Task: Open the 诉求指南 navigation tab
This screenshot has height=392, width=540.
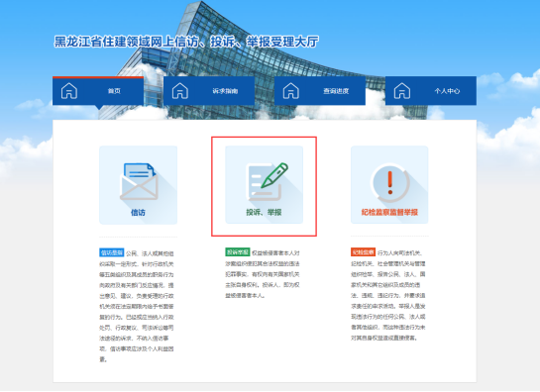Action: click(209, 91)
